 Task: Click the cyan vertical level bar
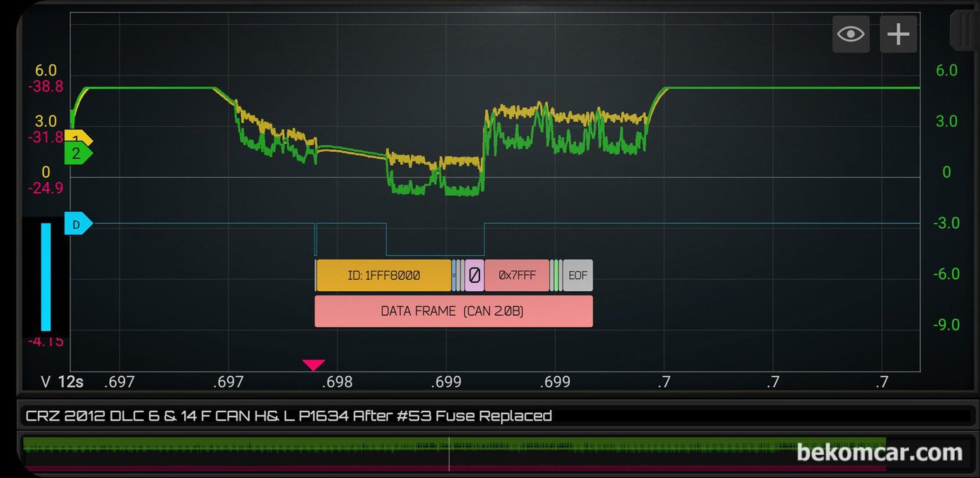(46, 276)
